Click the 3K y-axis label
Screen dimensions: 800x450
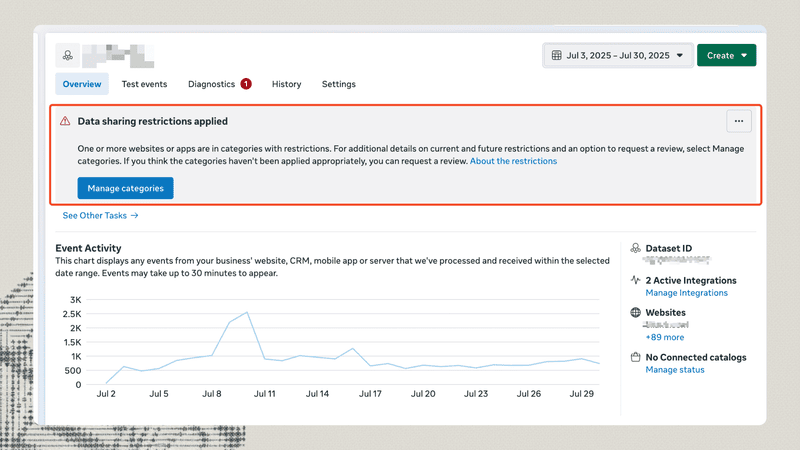76,300
